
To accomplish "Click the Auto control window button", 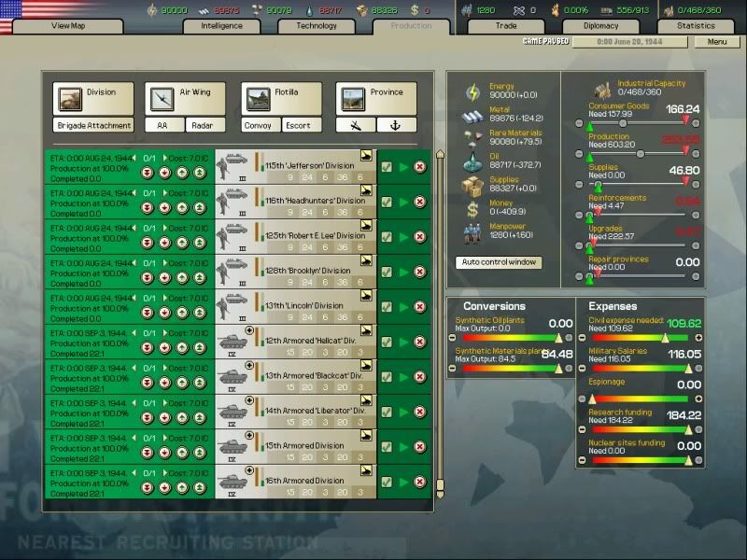I will coord(499,262).
